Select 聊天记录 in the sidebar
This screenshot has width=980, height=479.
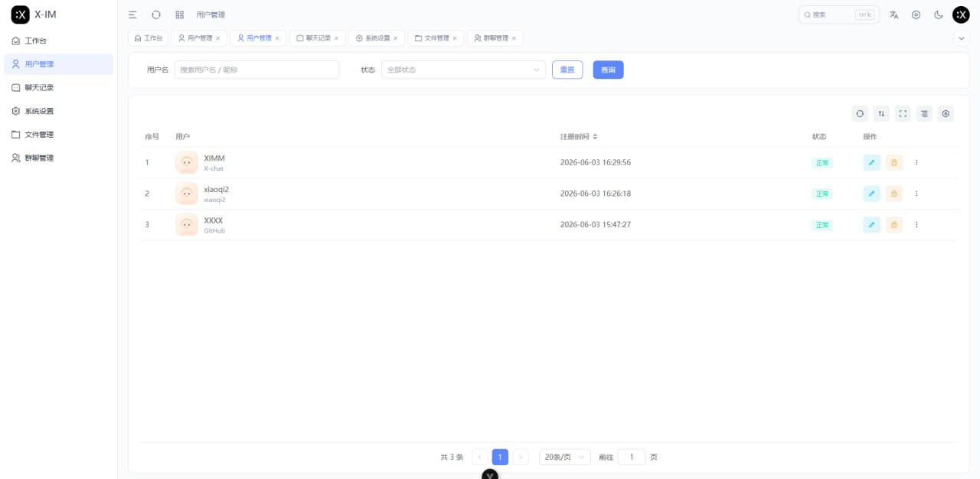(59, 87)
